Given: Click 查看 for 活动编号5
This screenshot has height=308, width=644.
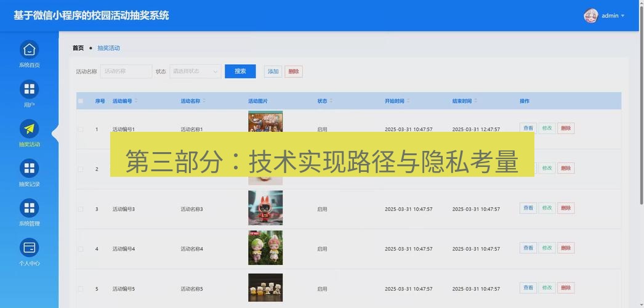Looking at the screenshot, I should pos(528,288).
